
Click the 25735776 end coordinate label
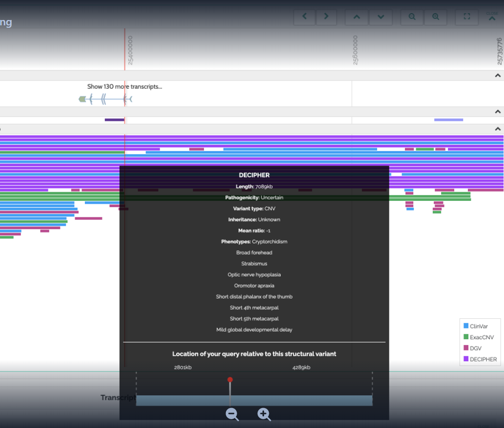(x=499, y=51)
